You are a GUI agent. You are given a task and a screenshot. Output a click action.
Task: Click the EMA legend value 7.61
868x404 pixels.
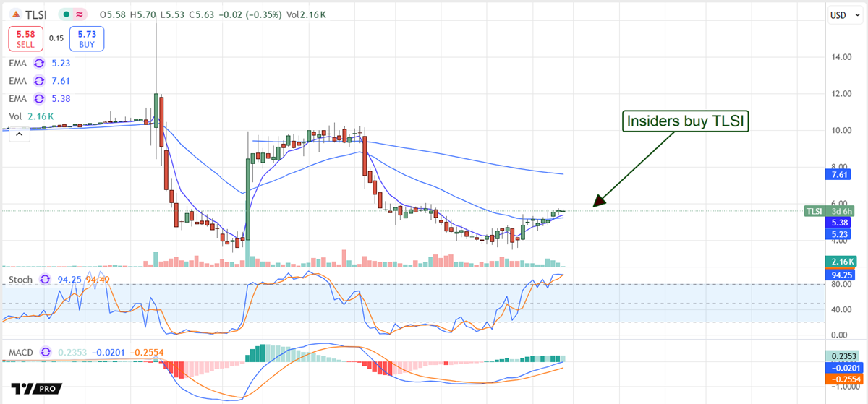pos(60,81)
